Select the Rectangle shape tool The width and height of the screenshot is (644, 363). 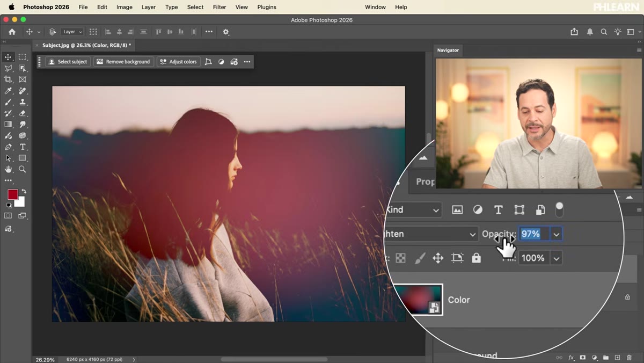click(x=23, y=158)
